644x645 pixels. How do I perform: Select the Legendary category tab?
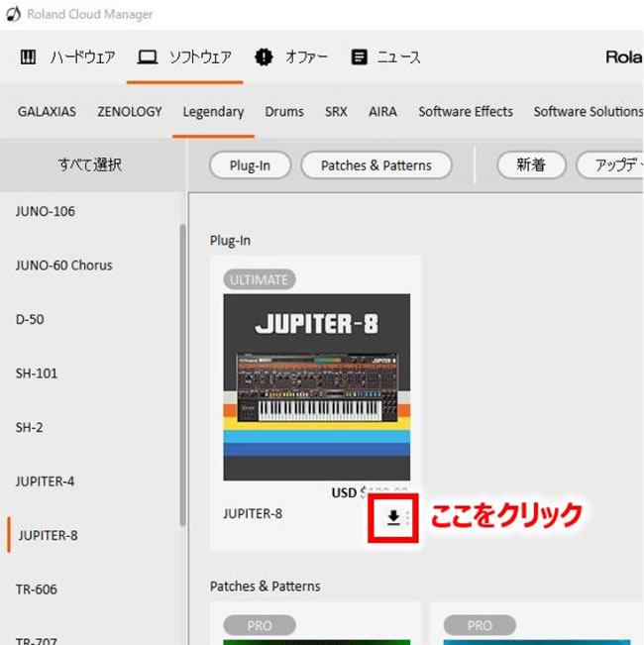[213, 112]
